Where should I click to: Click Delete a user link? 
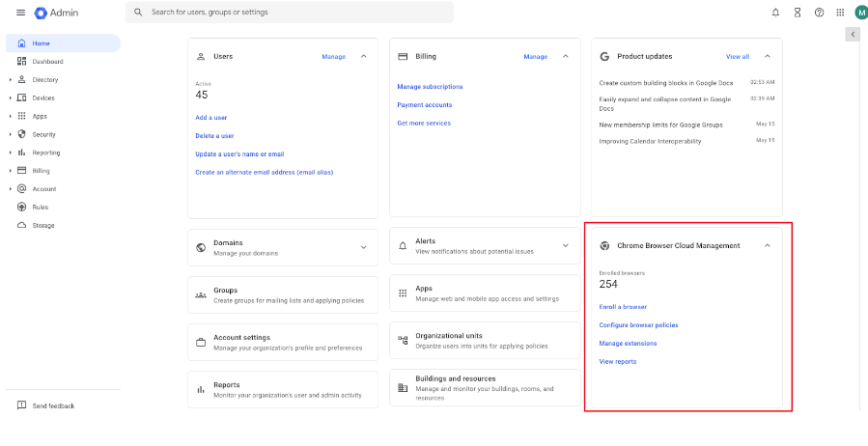point(214,136)
